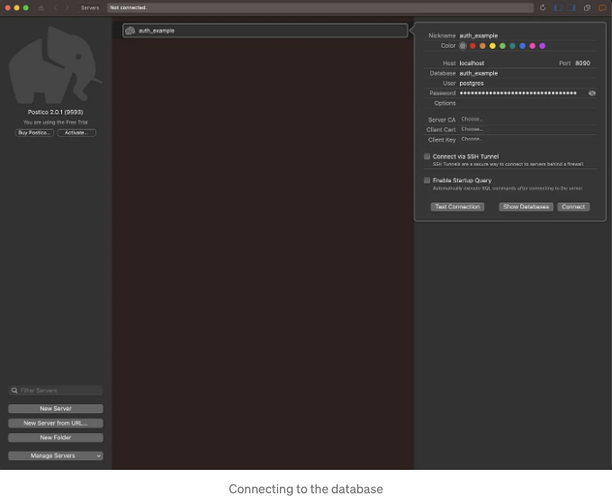This screenshot has width=612, height=497.
Task: Click the Postico elephant logo
Action: pos(55,65)
